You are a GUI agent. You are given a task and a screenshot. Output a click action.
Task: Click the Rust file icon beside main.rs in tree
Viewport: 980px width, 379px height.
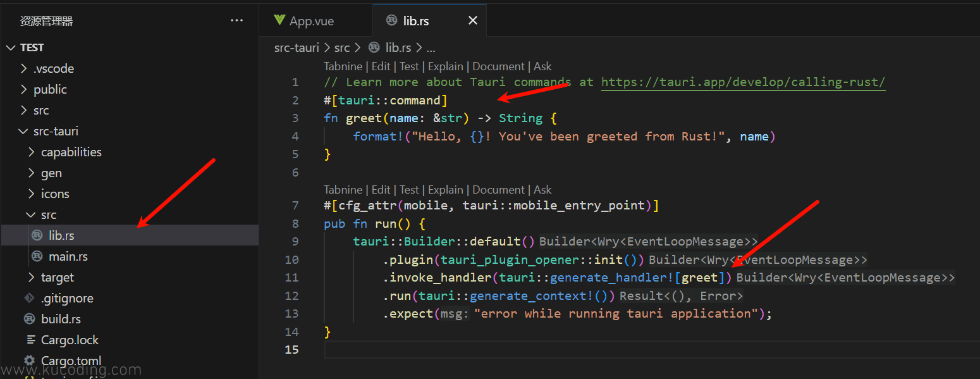click(37, 256)
